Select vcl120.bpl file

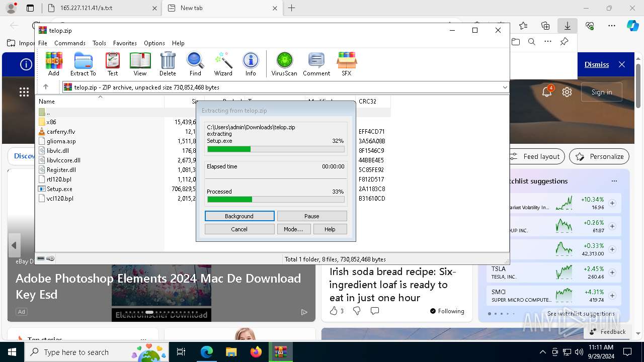(x=60, y=199)
